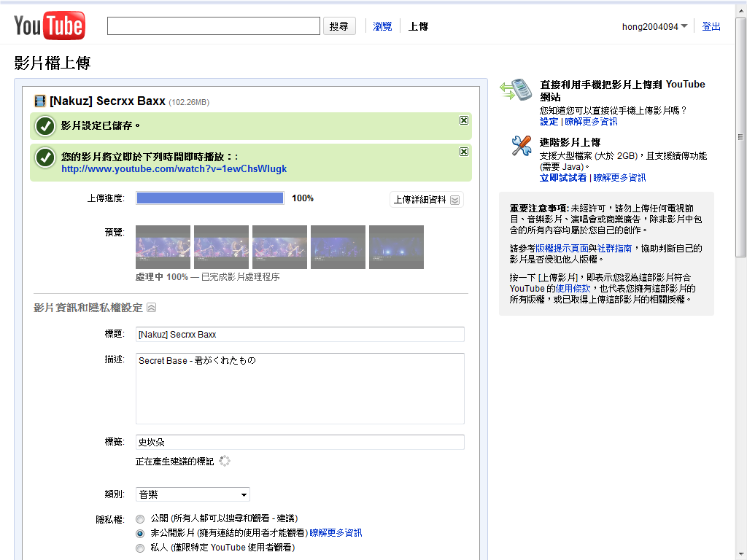The width and height of the screenshot is (747, 560).
Task: Click the film strip icon beside video title
Action: 40,101
